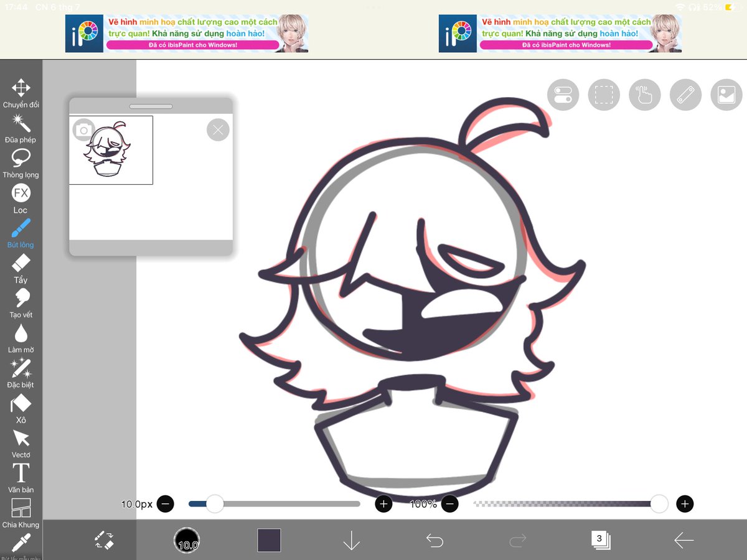Image resolution: width=747 pixels, height=560 pixels.
Task: Undo the last stroke
Action: click(435, 540)
